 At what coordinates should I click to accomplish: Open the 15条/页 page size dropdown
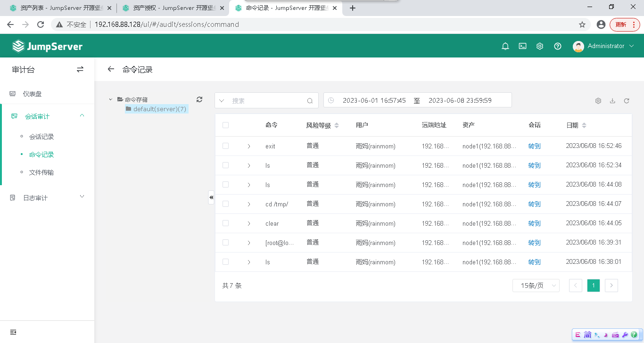pyautogui.click(x=536, y=286)
